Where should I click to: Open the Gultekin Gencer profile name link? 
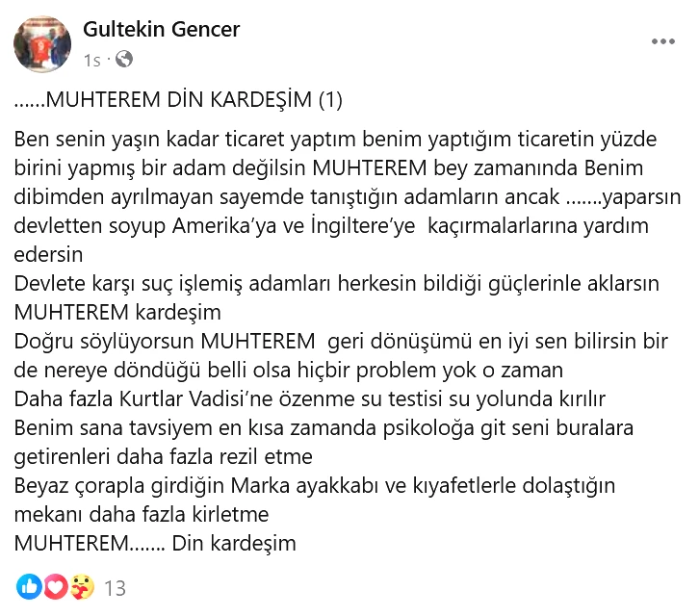click(162, 30)
